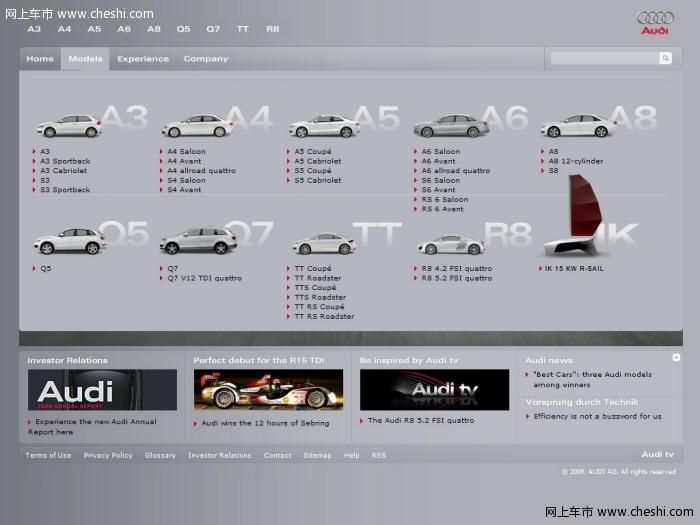Image resolution: width=700 pixels, height=525 pixels.
Task: Open Sitemap in footer
Action: [317, 455]
